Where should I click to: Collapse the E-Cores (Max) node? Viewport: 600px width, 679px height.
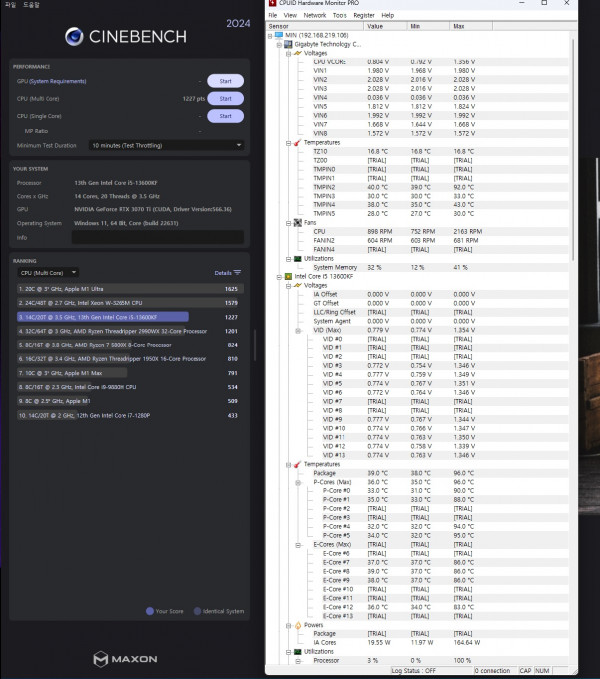click(x=298, y=545)
